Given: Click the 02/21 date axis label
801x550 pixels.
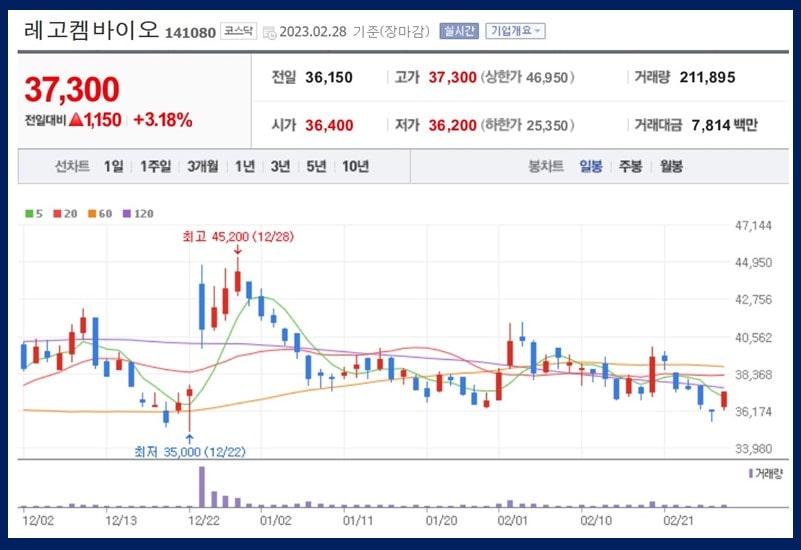Looking at the screenshot, I should coord(678,520).
